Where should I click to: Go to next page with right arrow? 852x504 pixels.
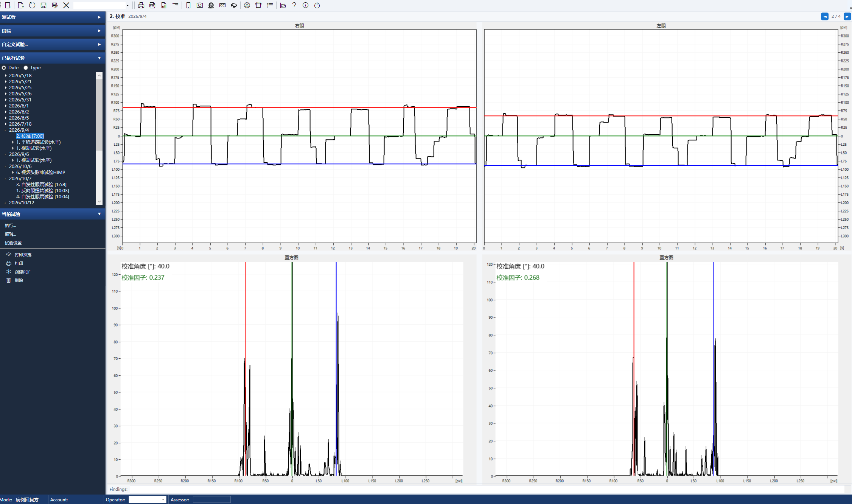pos(847,16)
